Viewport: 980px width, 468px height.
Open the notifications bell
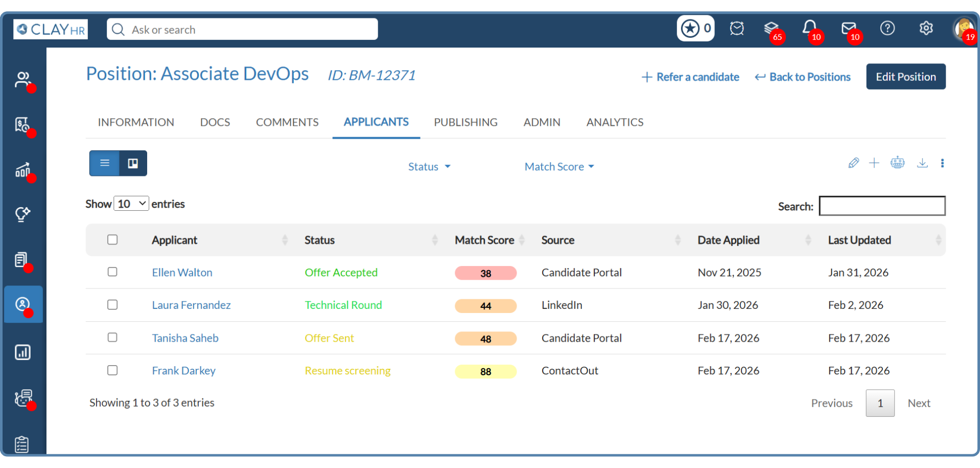[x=809, y=28]
